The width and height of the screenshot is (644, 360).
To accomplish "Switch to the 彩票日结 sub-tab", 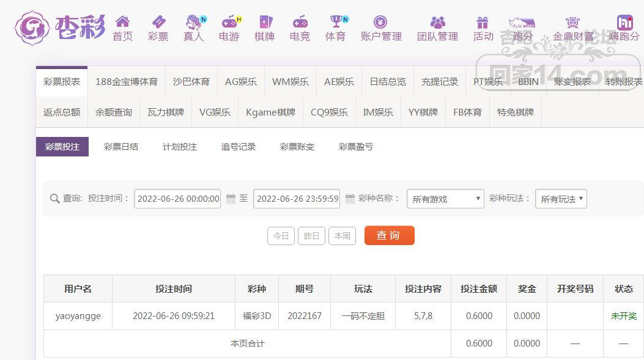I will pos(121,147).
